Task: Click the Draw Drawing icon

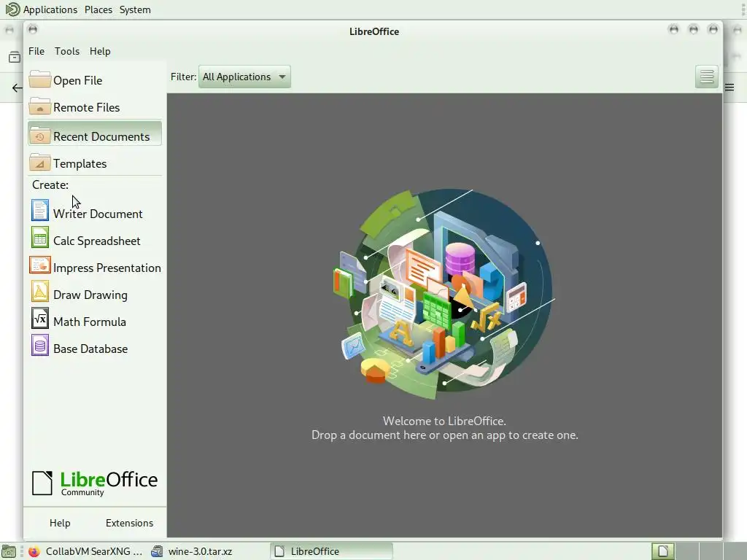Action: click(40, 292)
